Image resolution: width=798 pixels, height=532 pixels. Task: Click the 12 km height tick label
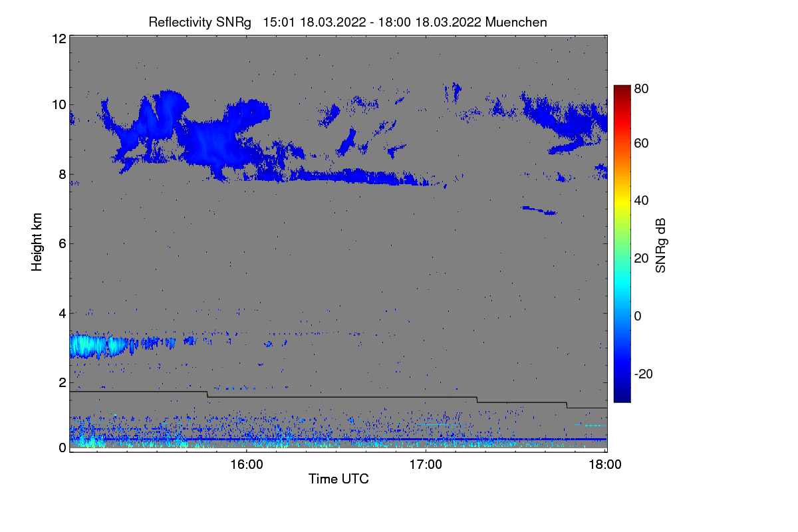click(x=59, y=39)
